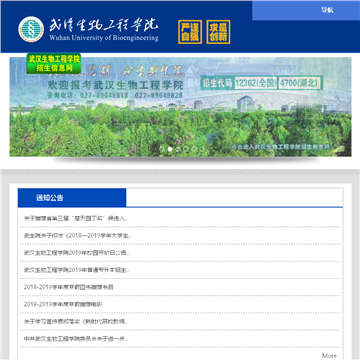Select the second (active) carousel dot

click(x=170, y=149)
